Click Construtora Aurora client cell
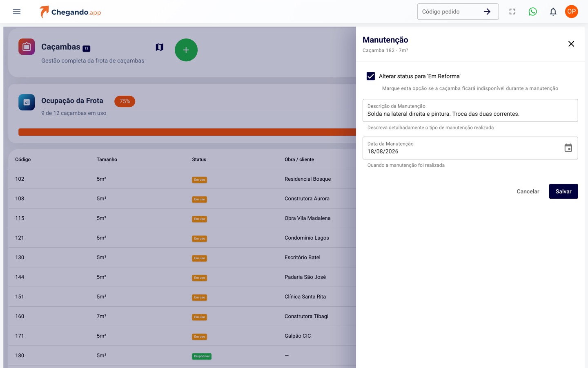The image size is (588, 368). [307, 199]
